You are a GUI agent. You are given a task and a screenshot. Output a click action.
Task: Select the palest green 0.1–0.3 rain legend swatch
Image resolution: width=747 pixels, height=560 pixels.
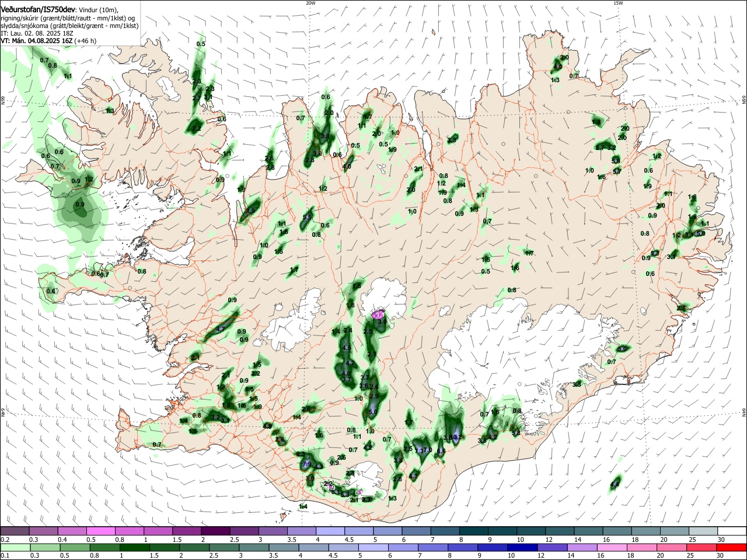click(x=16, y=547)
